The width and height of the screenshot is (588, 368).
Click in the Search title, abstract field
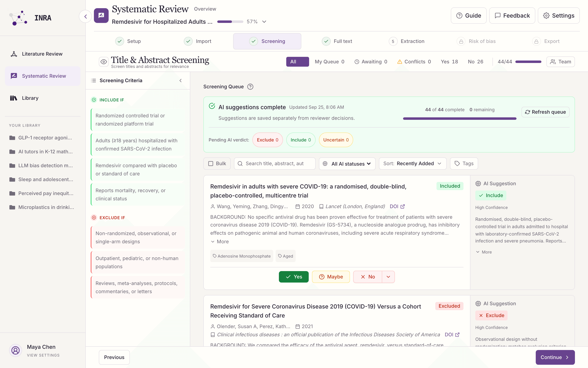pos(275,164)
